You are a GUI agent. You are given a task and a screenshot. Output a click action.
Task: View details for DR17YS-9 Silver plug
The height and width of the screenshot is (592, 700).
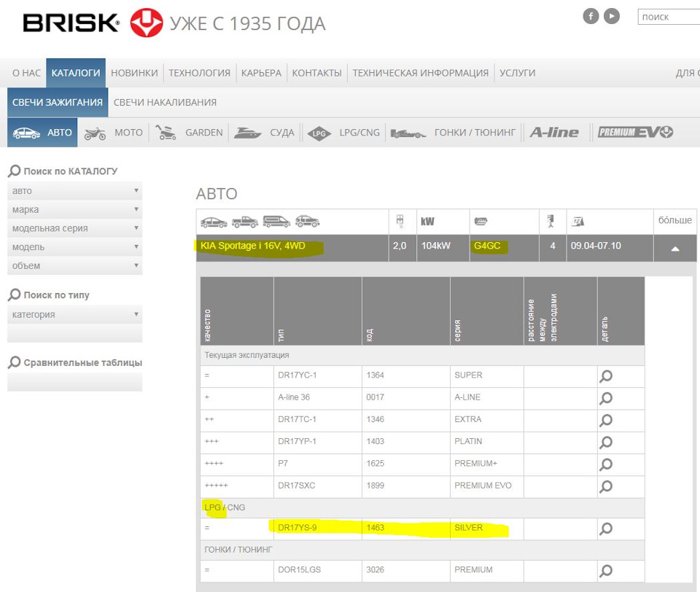(606, 529)
